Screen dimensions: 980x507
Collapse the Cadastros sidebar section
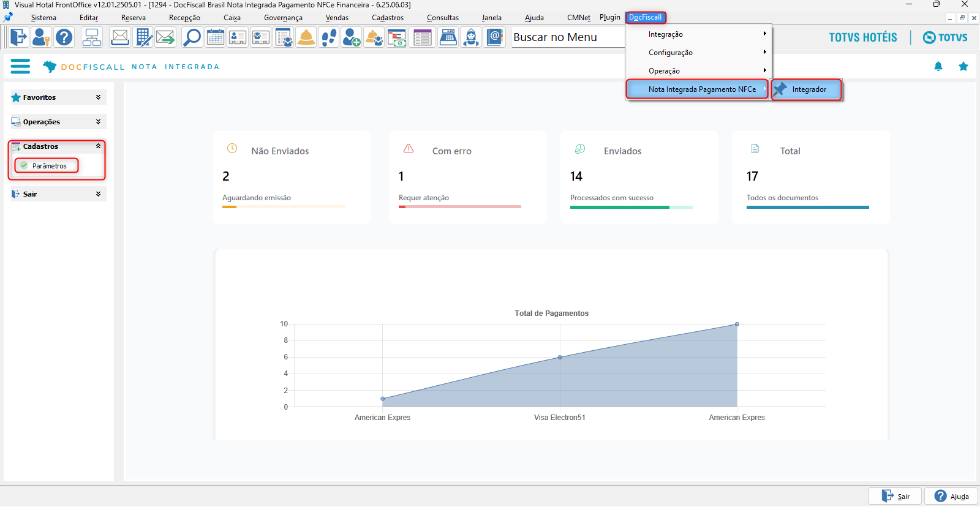pos(58,146)
